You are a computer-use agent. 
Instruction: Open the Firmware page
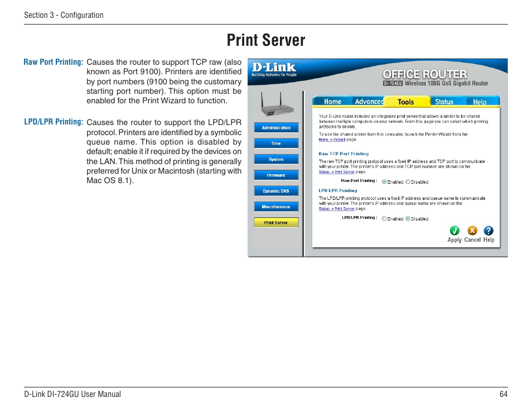pyautogui.click(x=276, y=175)
